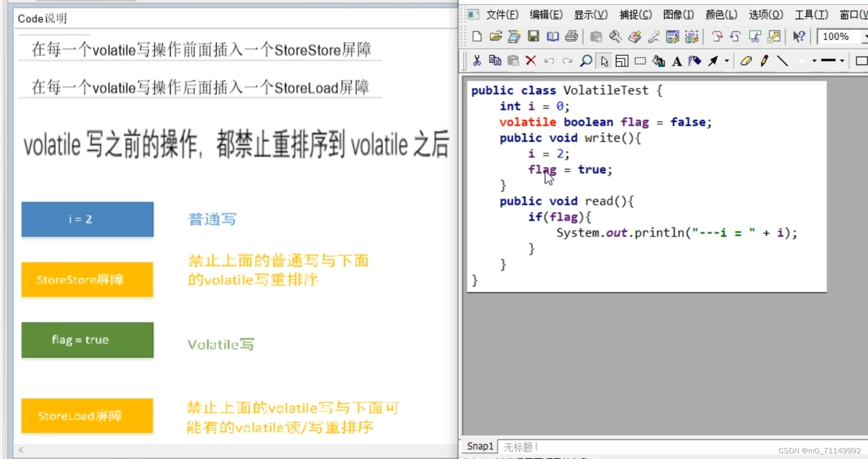
Task: Select the nested-frame region tool
Action: pyautogui.click(x=622, y=61)
